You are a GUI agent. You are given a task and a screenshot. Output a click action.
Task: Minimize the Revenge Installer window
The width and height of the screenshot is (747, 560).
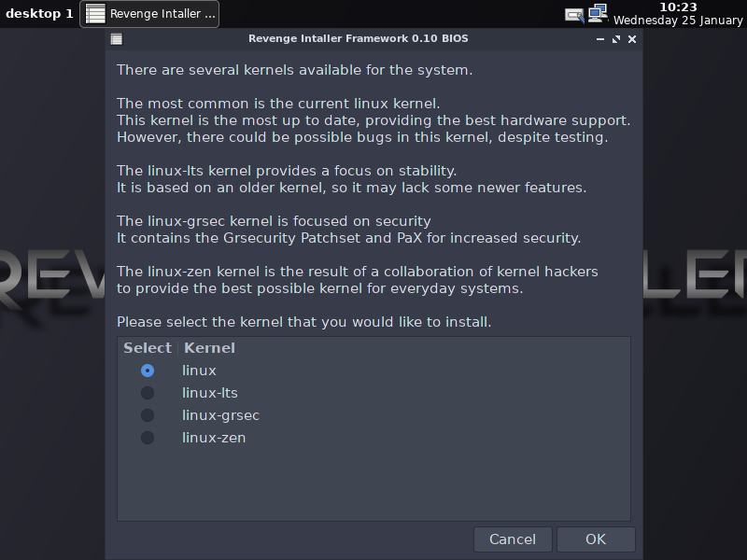(600, 39)
